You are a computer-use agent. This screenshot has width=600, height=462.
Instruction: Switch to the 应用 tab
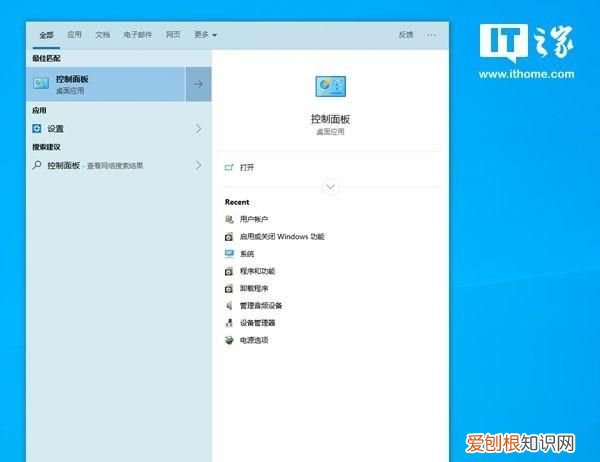pos(74,35)
